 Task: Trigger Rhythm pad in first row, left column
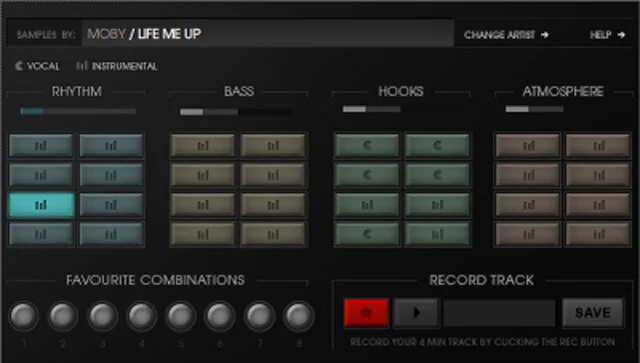pos(41,145)
